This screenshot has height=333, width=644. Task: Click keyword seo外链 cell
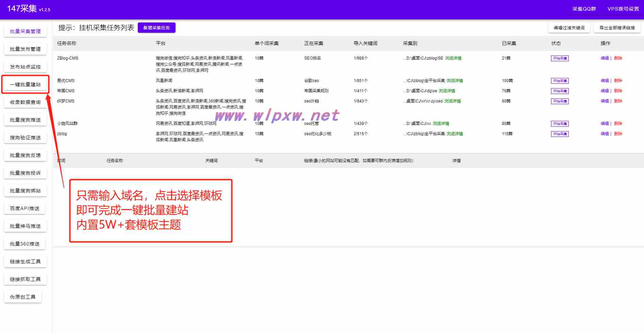312,101
